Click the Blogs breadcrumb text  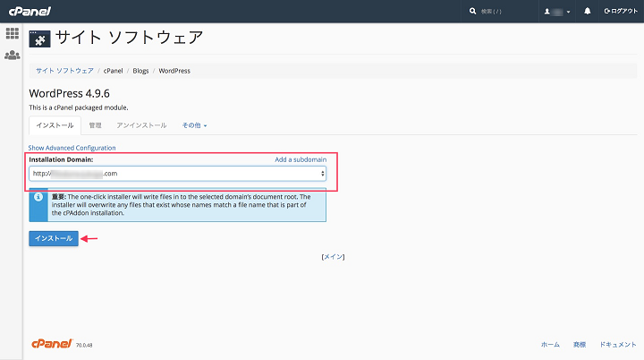coord(140,71)
